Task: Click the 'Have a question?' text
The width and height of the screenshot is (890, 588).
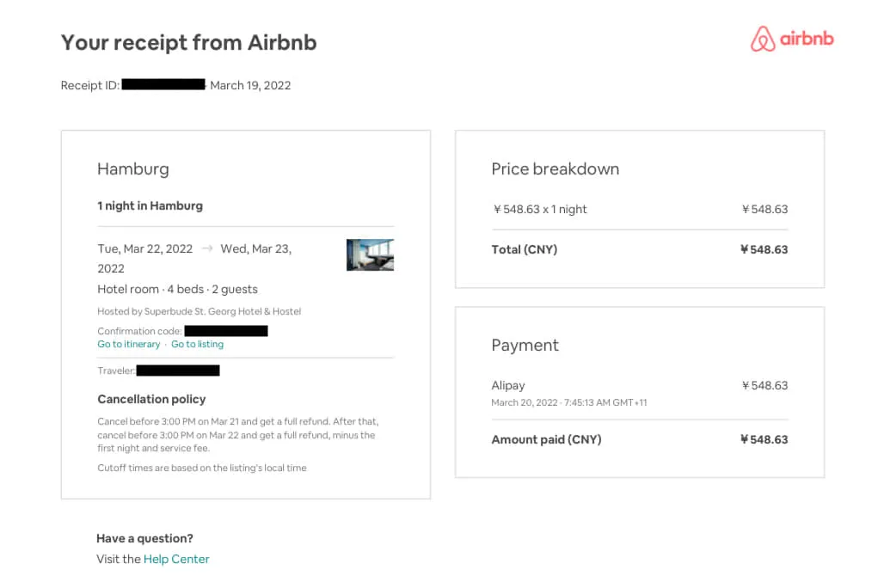Action: click(144, 538)
